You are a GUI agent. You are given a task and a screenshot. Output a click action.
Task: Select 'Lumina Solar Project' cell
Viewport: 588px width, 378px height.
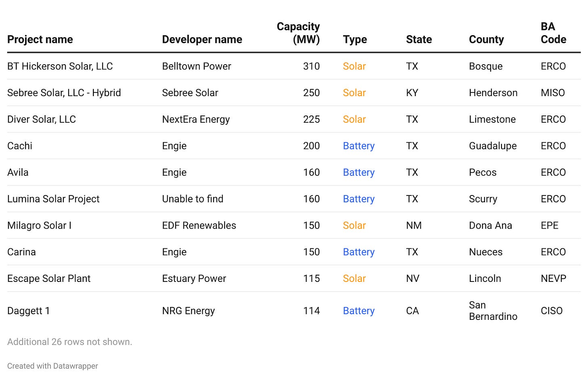53,199
